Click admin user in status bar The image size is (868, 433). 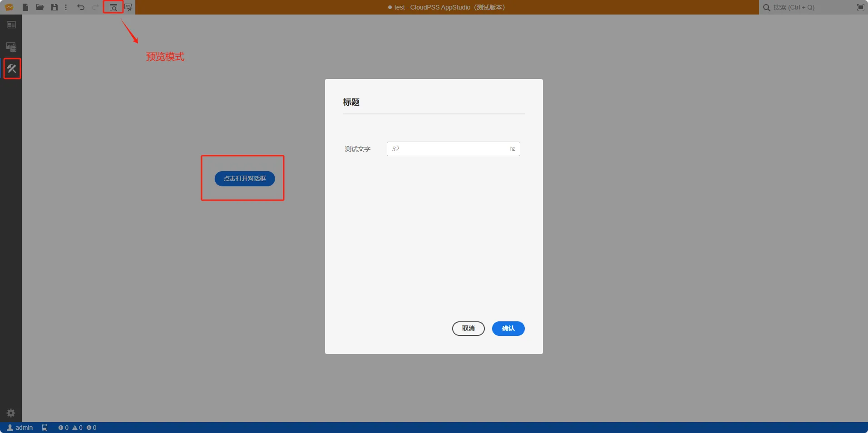(x=20, y=428)
